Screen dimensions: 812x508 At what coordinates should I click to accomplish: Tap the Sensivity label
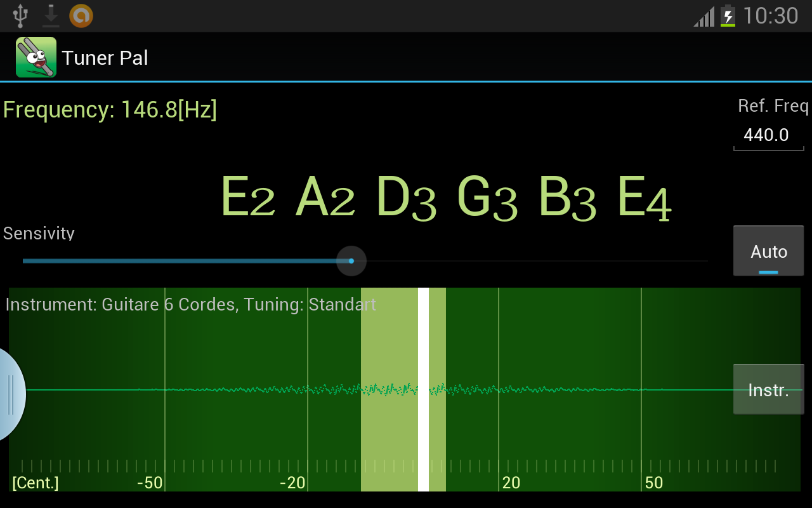click(x=39, y=233)
